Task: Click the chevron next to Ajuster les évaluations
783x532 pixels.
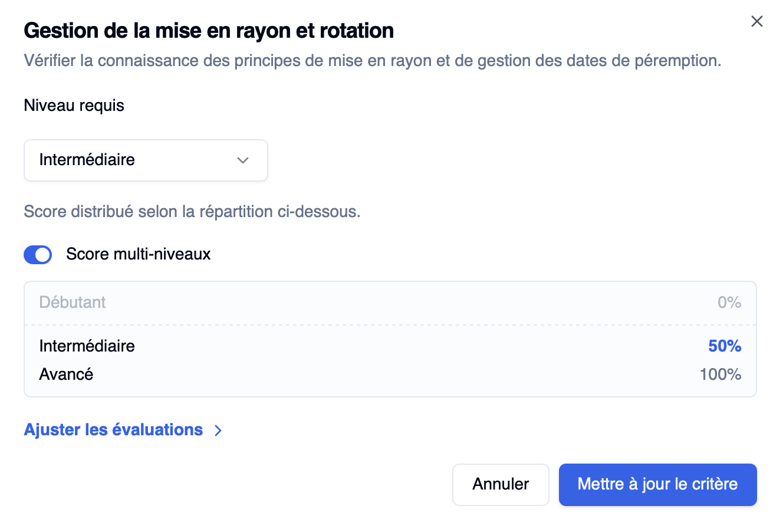Action: tap(218, 430)
